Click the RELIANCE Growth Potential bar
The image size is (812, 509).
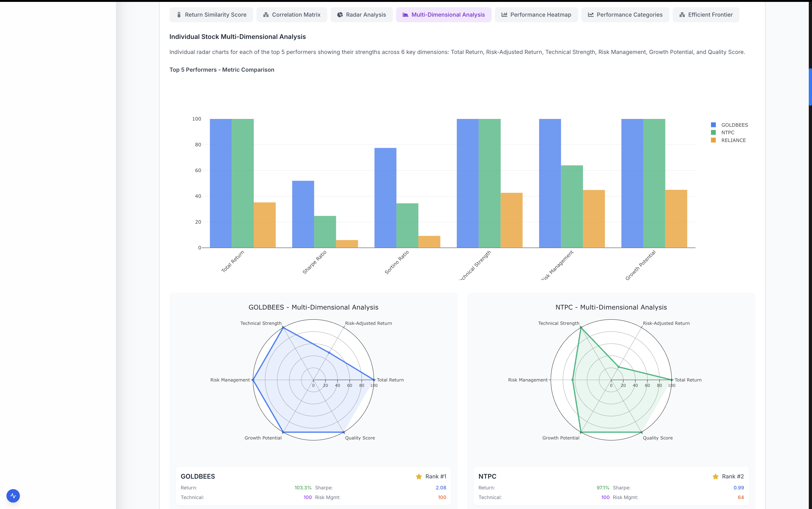pos(676,219)
